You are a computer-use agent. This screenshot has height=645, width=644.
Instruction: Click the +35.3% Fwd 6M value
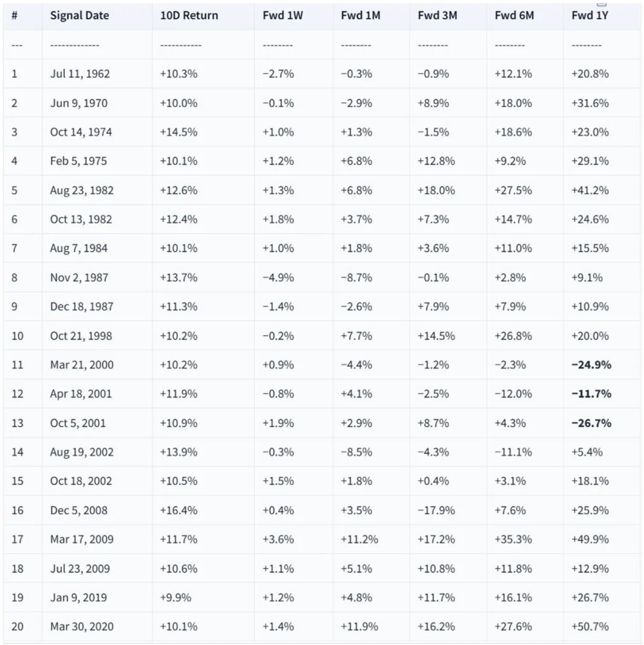(x=513, y=539)
